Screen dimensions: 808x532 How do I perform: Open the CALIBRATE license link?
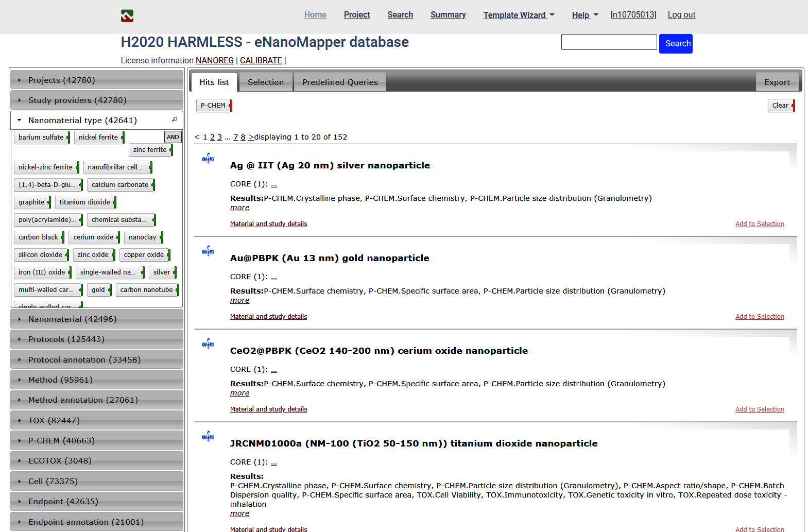(x=261, y=60)
